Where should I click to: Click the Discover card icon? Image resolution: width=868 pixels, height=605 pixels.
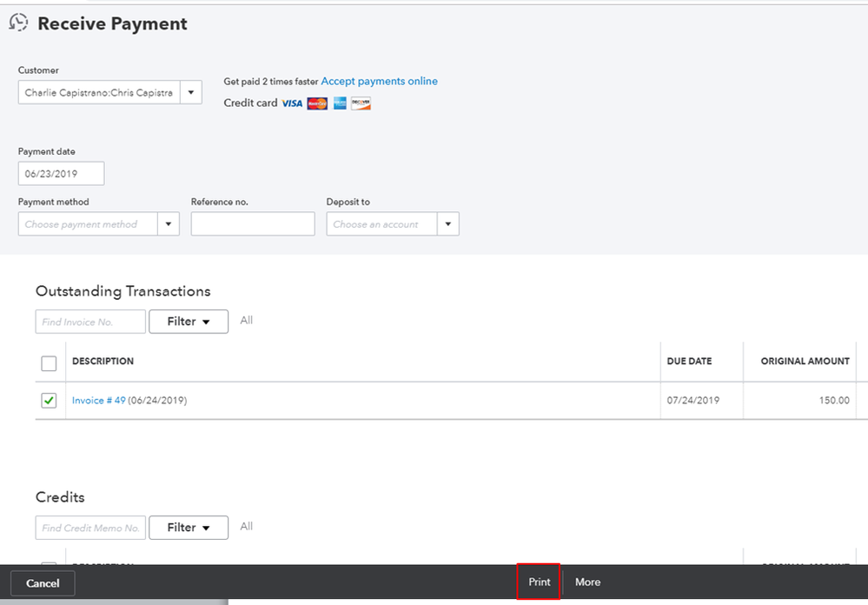point(361,103)
